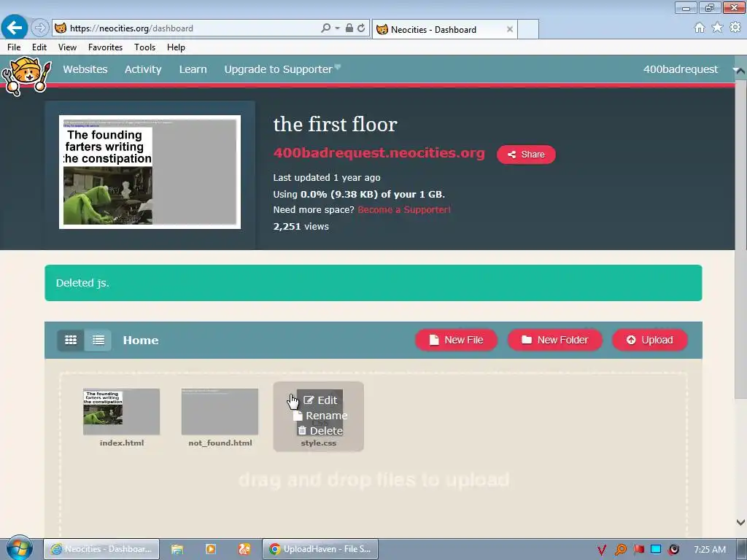Screen dimensions: 747x560
Task: Click the site screenshot preview thumbnail
Action: 150,172
